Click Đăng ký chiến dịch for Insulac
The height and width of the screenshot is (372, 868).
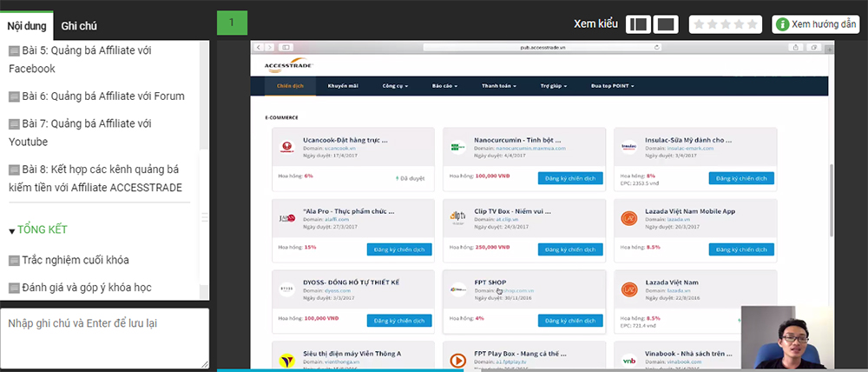(x=741, y=178)
